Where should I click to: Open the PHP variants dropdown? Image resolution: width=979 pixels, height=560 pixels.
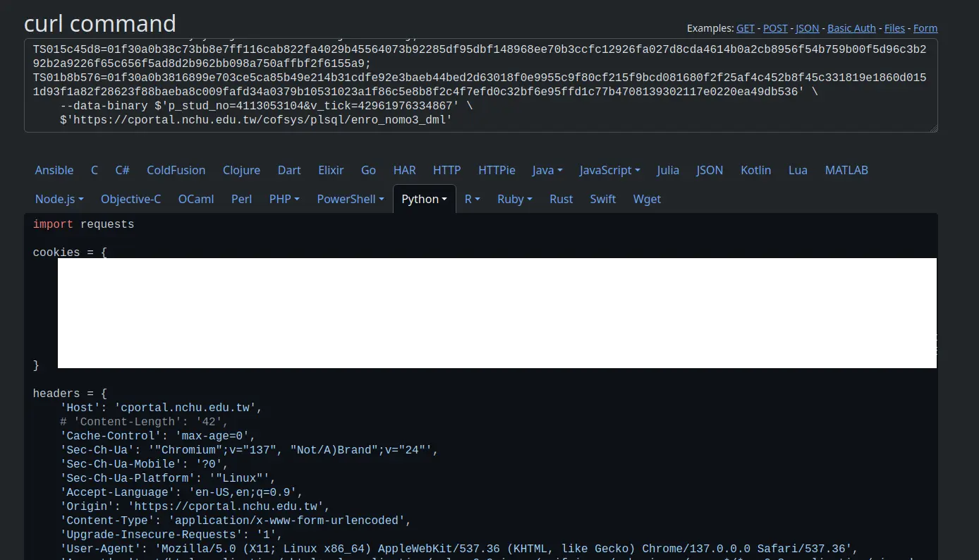[x=284, y=199]
